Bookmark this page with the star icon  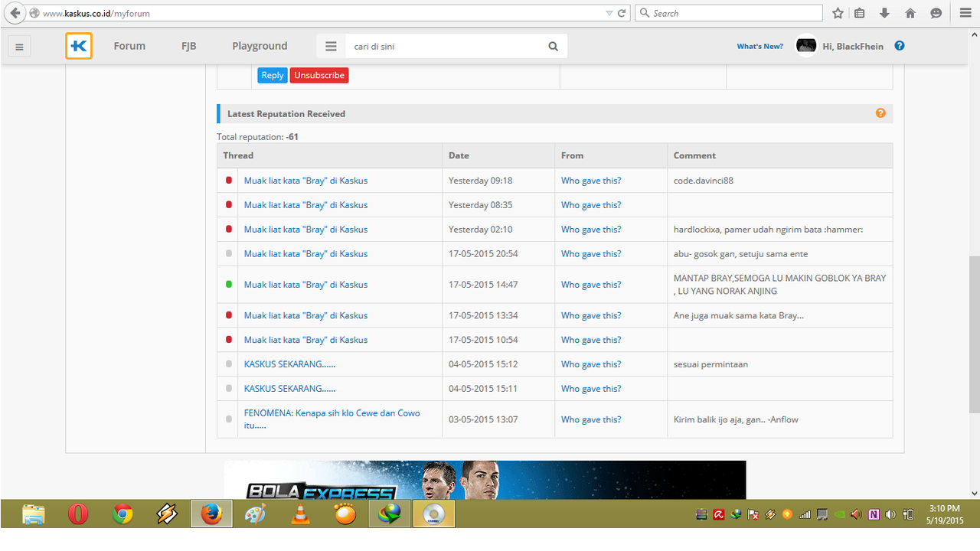coord(838,13)
